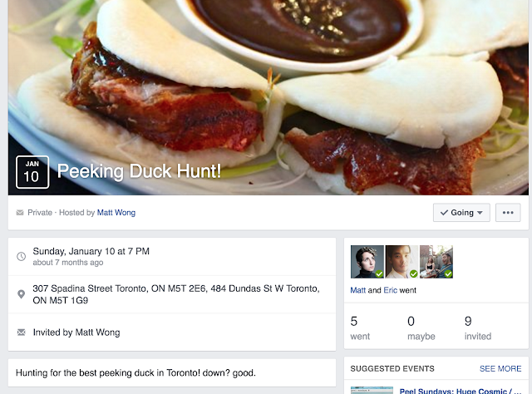
Task: Click the envelope icon next to Invited by
Action: (21, 332)
